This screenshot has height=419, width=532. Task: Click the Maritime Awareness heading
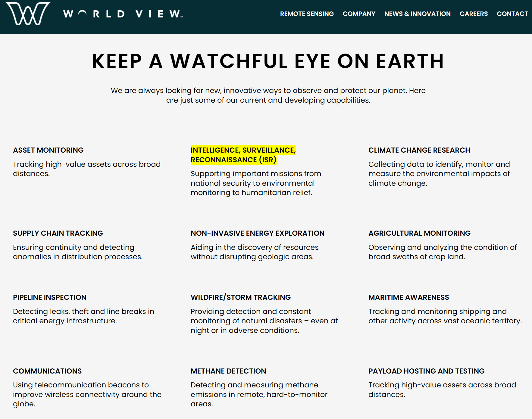pyautogui.click(x=408, y=297)
